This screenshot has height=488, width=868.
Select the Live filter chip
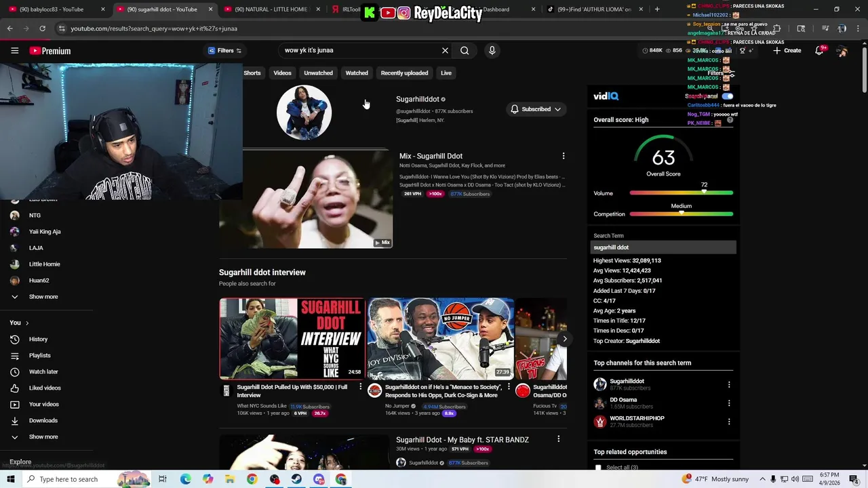[446, 73]
